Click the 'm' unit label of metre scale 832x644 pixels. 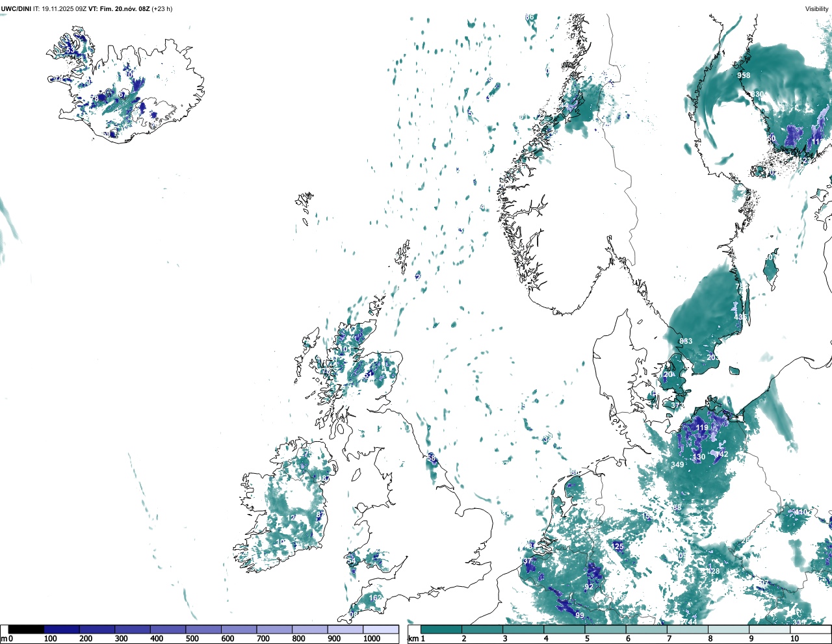tap(4, 639)
